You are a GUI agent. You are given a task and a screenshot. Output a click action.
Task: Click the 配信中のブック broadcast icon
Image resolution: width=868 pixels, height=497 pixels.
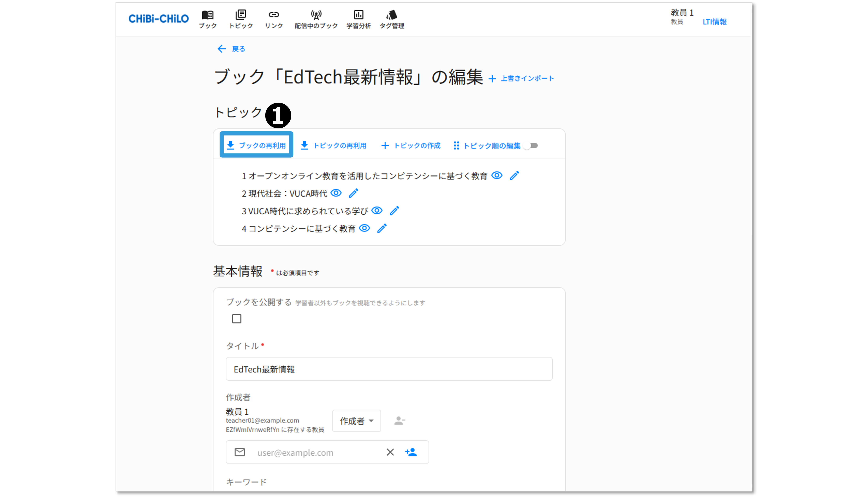(316, 15)
